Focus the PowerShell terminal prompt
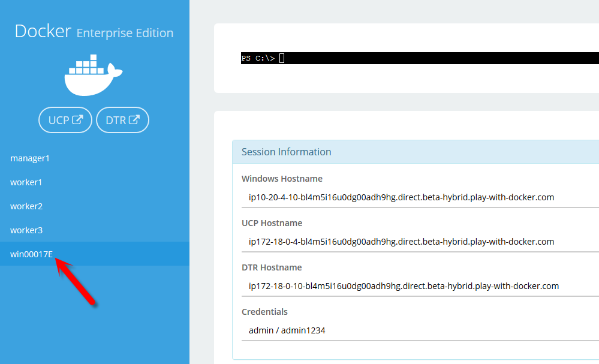 [x=420, y=58]
